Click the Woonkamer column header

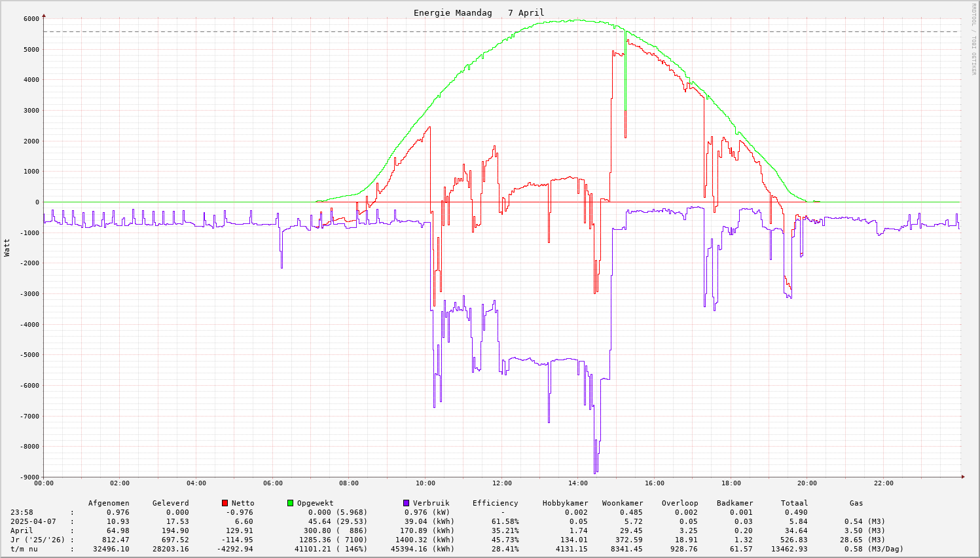coord(623,503)
